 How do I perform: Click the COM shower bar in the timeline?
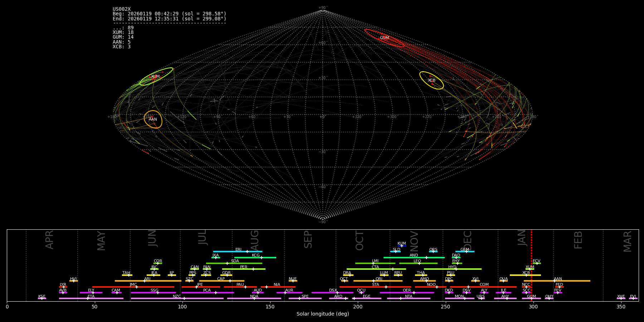(483, 287)
